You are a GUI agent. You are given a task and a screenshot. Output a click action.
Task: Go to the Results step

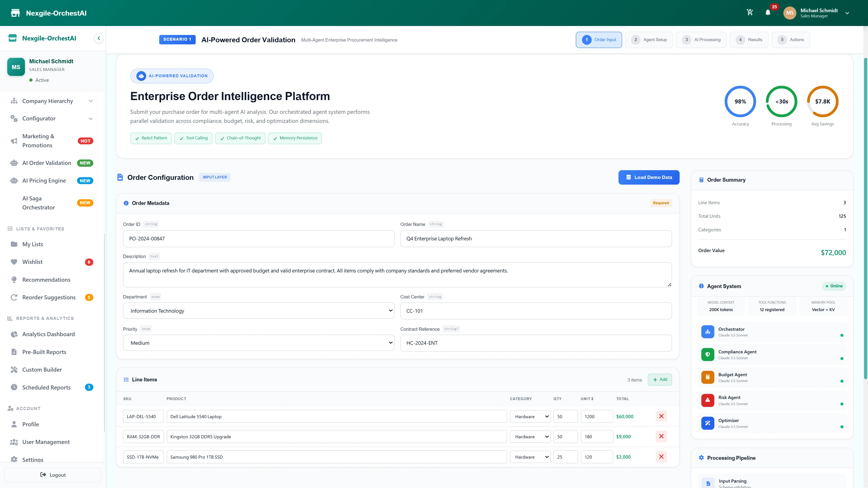pos(749,39)
